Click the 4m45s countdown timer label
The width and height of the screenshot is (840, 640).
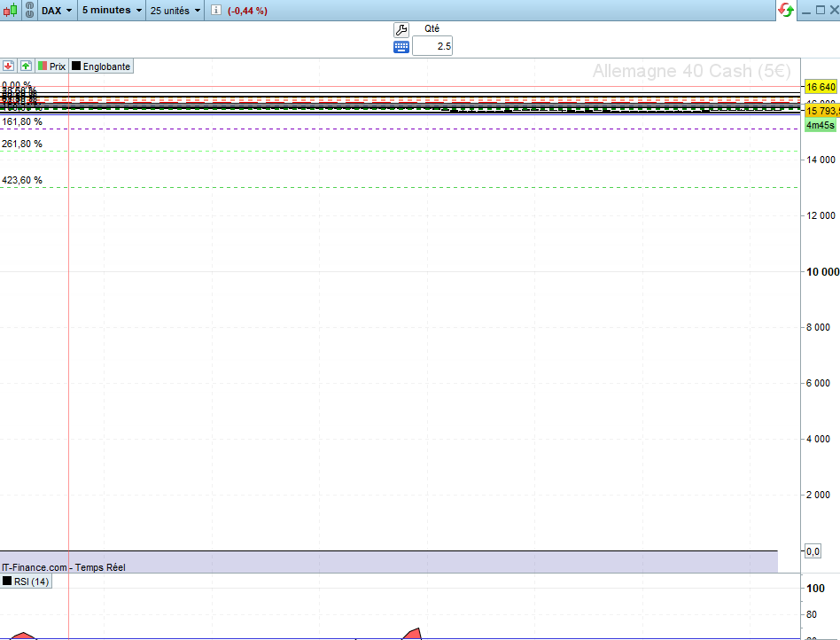821,125
